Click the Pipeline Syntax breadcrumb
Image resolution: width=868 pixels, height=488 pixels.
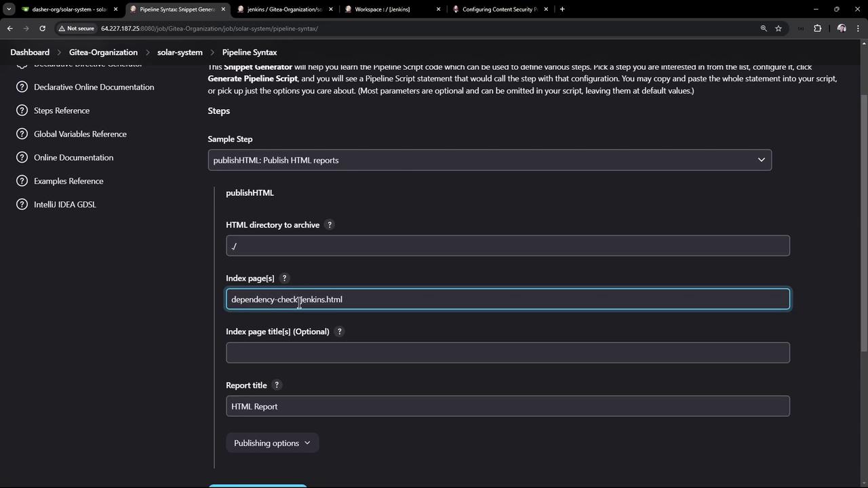click(x=250, y=52)
